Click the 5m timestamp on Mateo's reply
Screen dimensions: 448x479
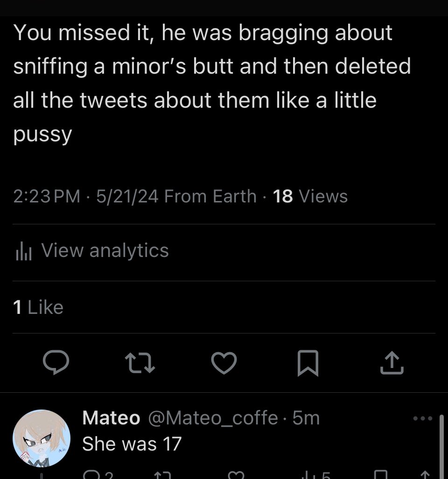[x=306, y=418]
